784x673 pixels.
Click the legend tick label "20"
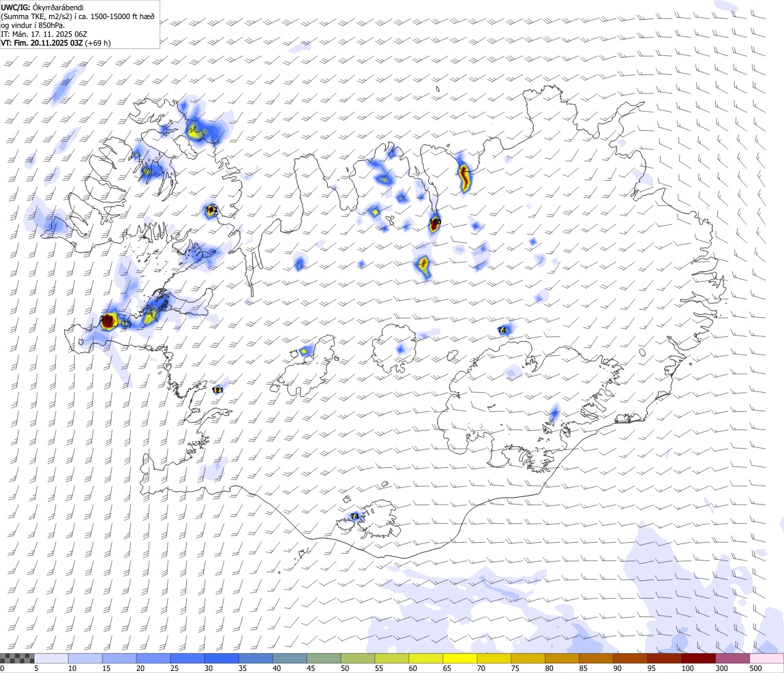(140, 668)
